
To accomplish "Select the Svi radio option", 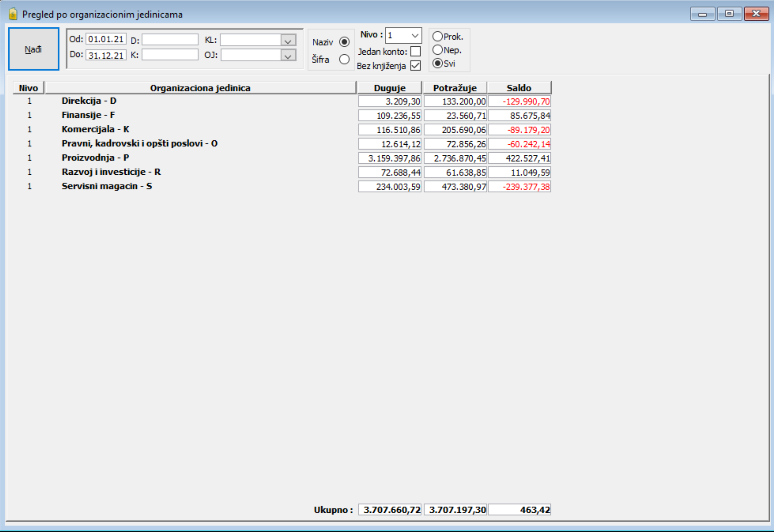I will [437, 63].
